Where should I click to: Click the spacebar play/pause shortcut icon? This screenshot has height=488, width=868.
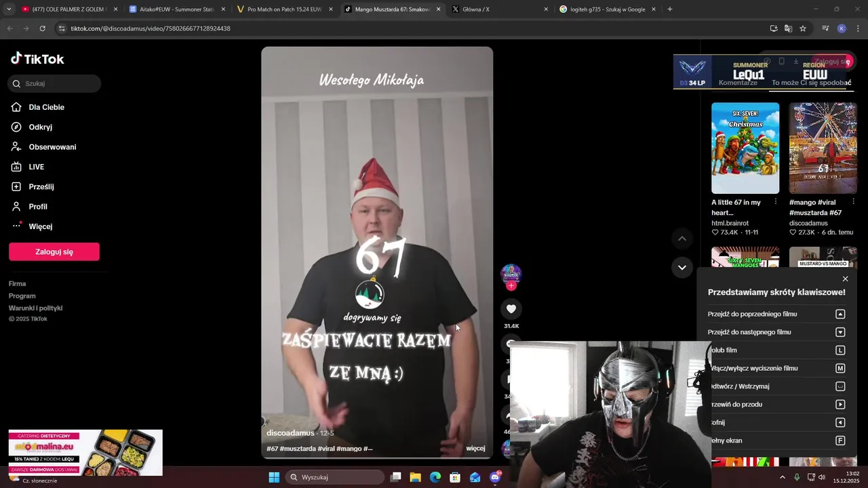click(840, 386)
